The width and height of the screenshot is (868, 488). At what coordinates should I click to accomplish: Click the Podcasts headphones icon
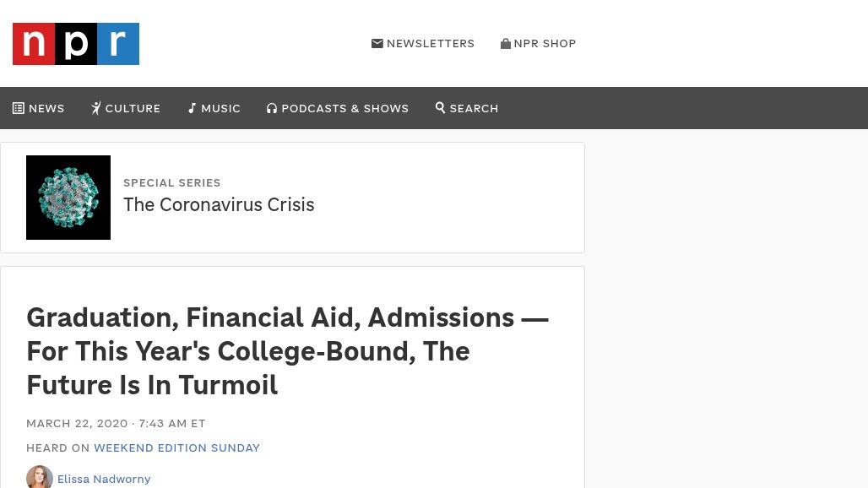tap(272, 108)
